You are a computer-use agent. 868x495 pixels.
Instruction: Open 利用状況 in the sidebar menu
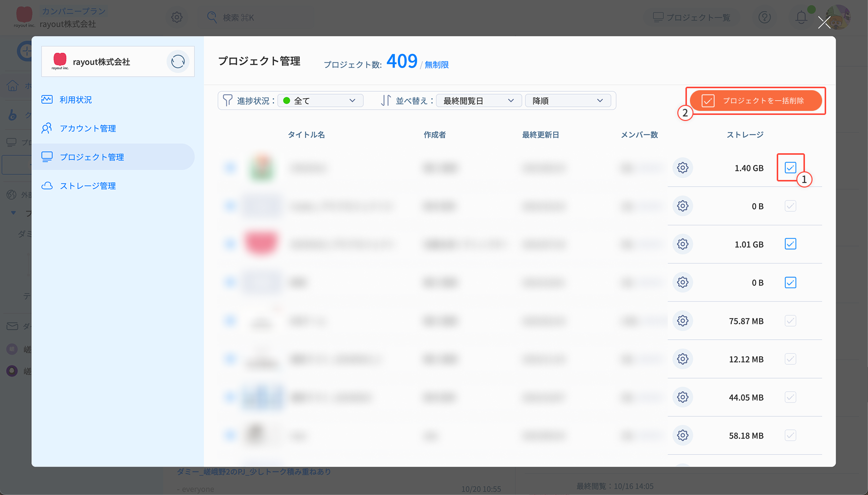coord(76,100)
